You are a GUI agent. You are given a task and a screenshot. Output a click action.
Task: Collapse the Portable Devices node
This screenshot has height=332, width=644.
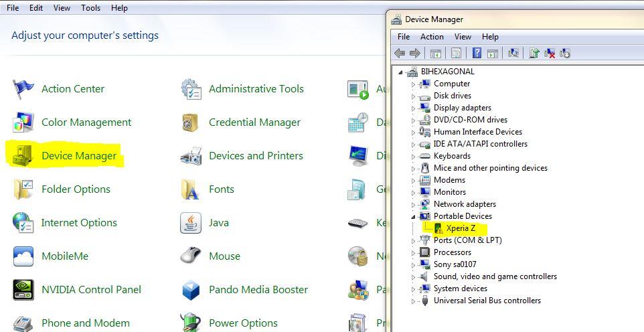413,217
